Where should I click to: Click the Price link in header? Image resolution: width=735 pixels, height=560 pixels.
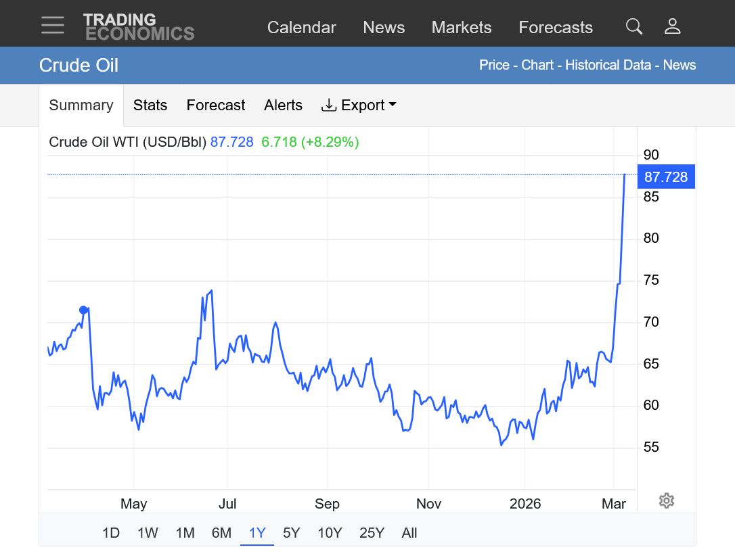[494, 65]
